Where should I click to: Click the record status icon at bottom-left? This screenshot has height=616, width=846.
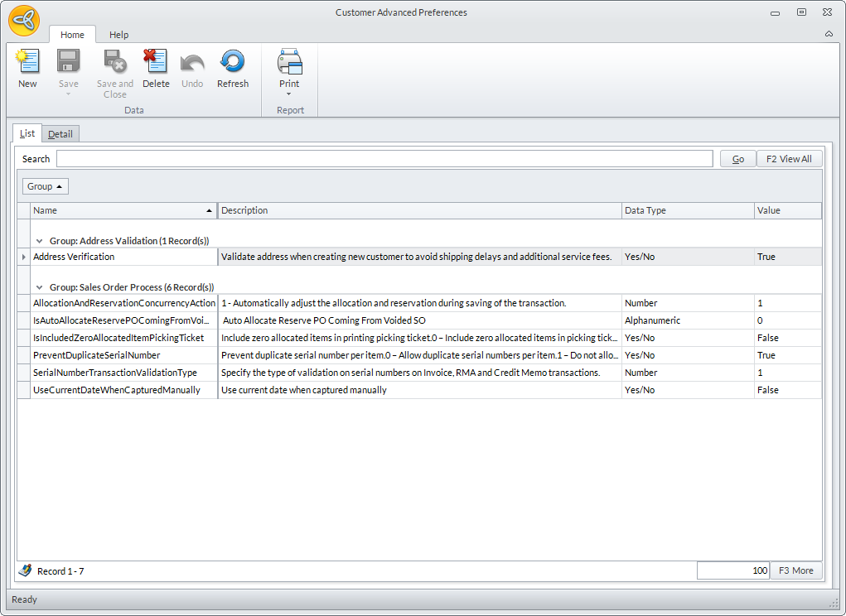point(25,570)
